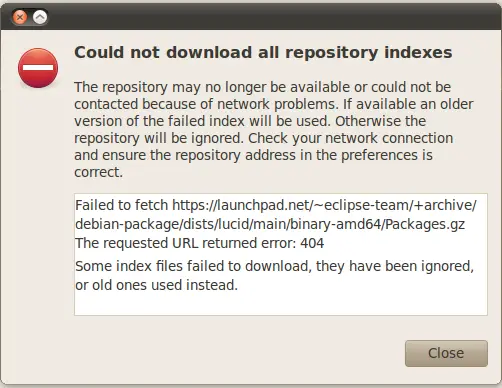Image resolution: width=502 pixels, height=388 pixels.
Task: Click the red error stop-sign icon
Action: (38, 68)
